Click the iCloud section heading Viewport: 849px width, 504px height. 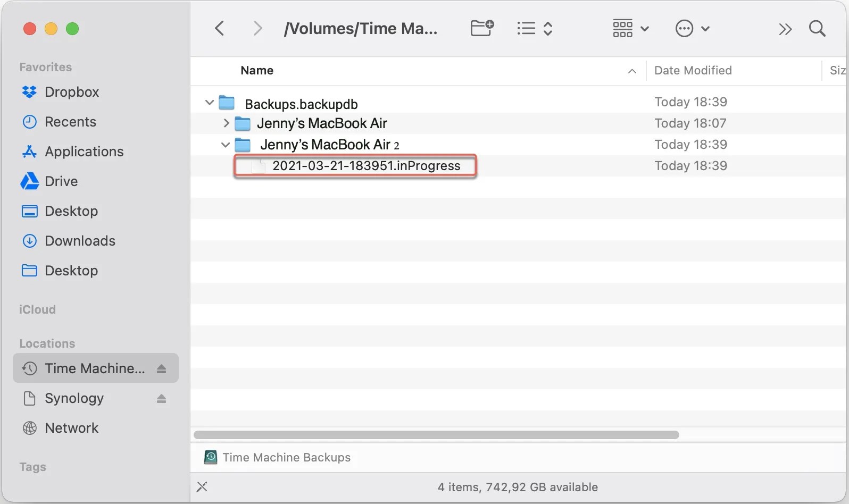[37, 309]
